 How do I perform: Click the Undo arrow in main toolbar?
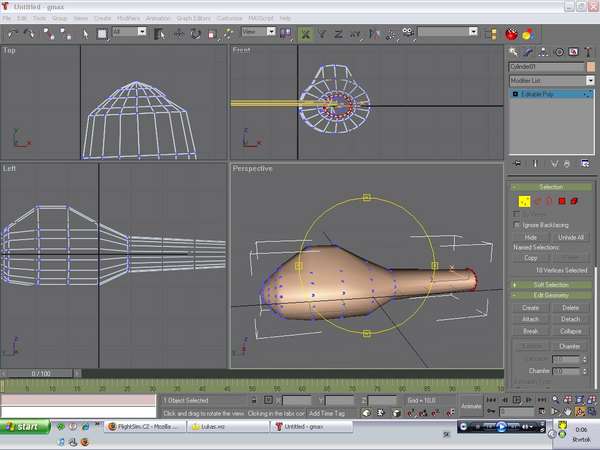click(13, 34)
